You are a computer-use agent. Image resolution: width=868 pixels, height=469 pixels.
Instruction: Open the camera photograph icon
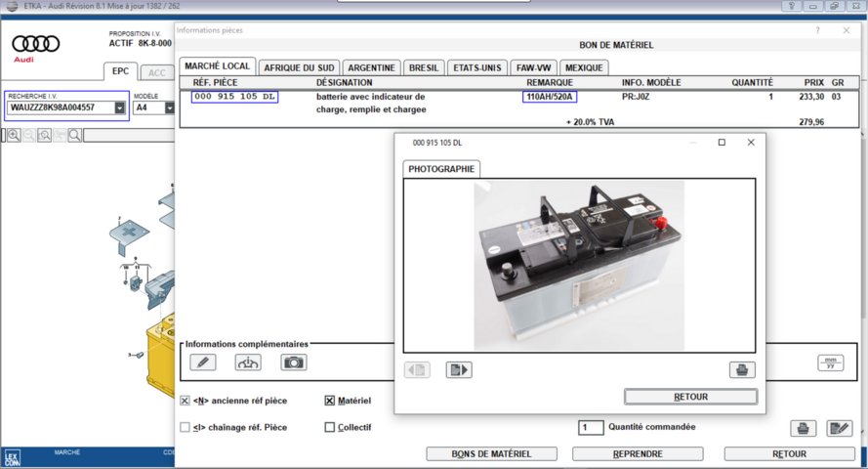(x=293, y=362)
